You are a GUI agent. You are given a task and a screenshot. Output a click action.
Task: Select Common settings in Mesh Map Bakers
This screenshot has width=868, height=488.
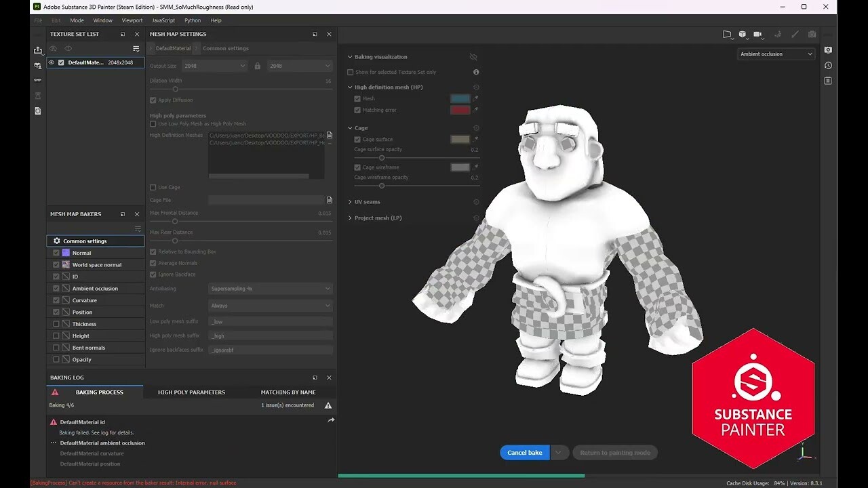[x=85, y=241]
